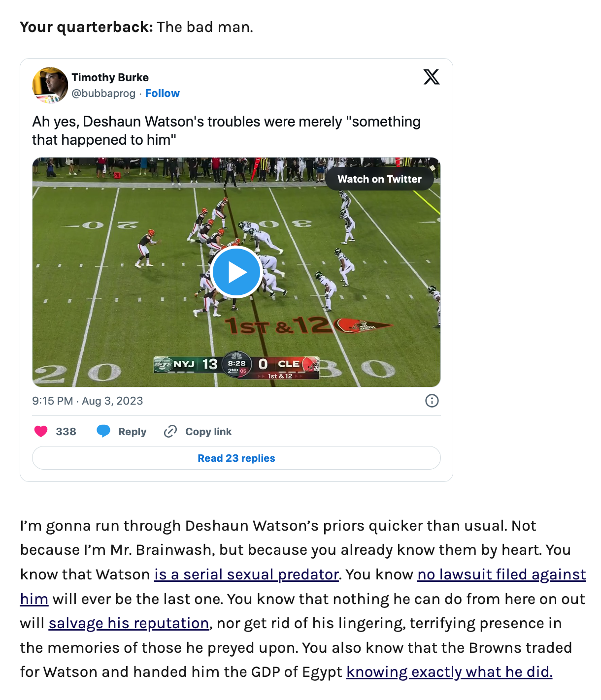Open the 'knowing exactly what he did' link
Viewport: 601px width, 700px height.
coord(449,672)
